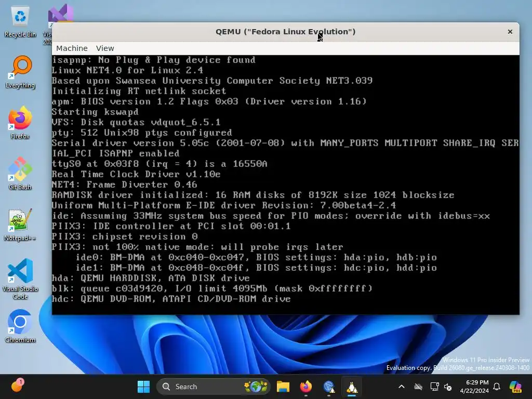The image size is (532, 399).
Task: Click the line "hda: QEMU HARDDISK, ATA DISK drive"
Action: 151,278
